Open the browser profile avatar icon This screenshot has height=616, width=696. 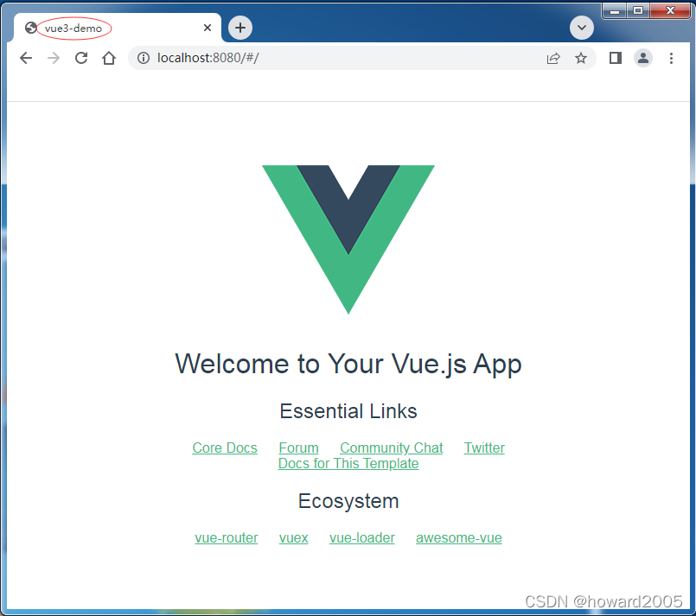click(642, 58)
